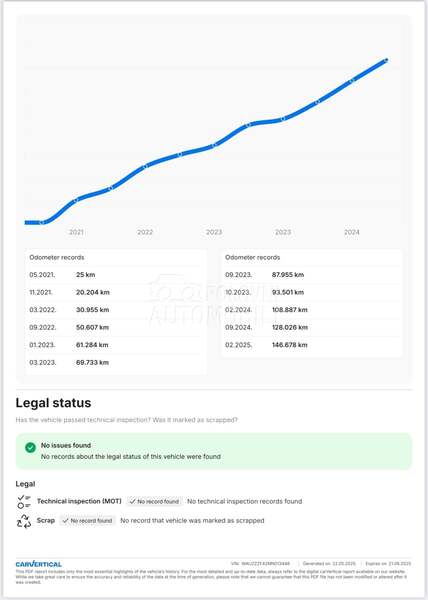This screenshot has width=428, height=600.
Task: Click the Legal status section heading
Action: click(x=53, y=403)
